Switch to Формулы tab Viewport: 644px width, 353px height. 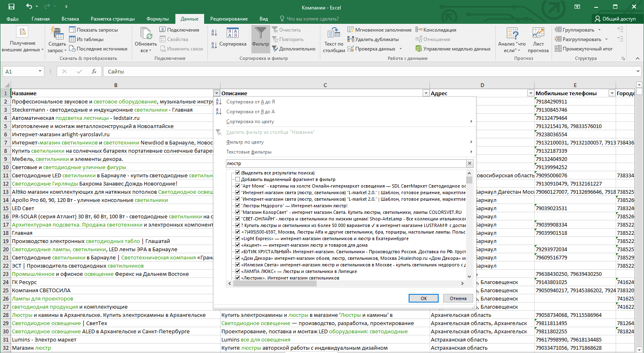(158, 19)
